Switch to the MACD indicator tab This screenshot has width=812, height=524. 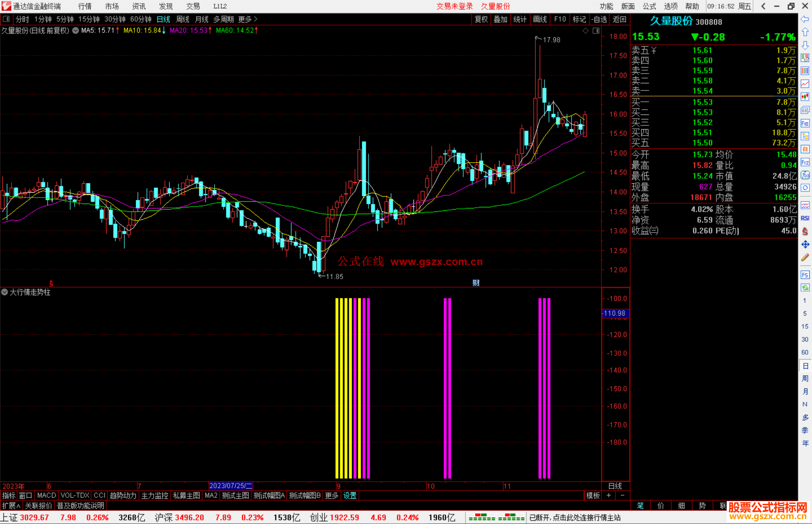[47, 495]
